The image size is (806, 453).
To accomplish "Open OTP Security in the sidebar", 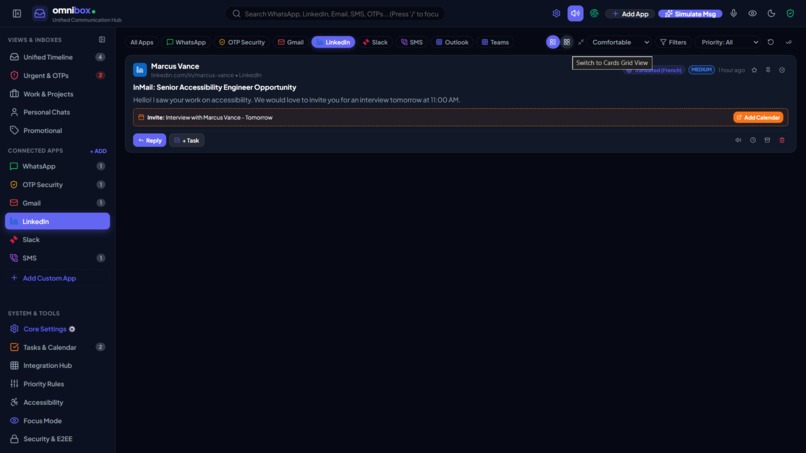I will (x=57, y=185).
